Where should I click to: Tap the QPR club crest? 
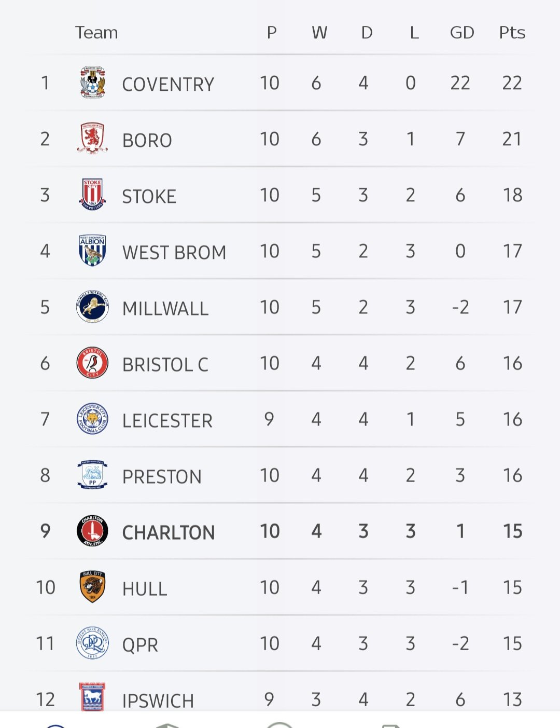click(92, 643)
